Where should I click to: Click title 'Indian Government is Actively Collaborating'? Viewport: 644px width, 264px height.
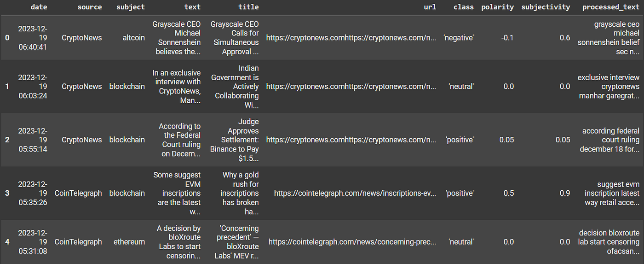(x=235, y=86)
